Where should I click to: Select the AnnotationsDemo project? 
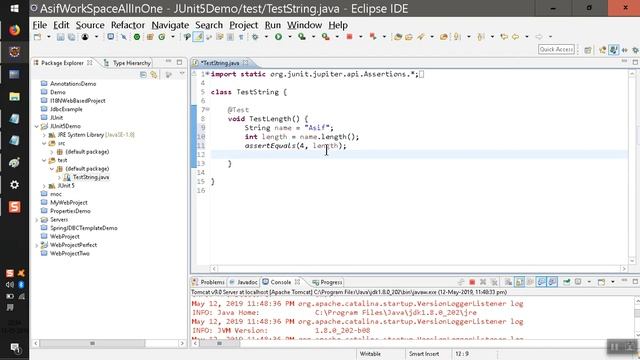click(73, 84)
